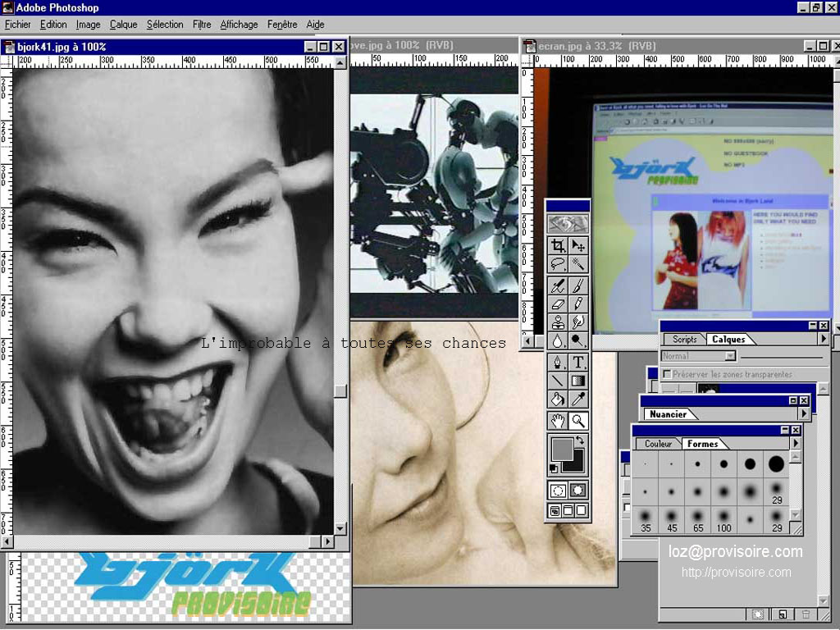Switch to the Scripts tab
Viewport: 840px width, 630px height.
point(685,339)
